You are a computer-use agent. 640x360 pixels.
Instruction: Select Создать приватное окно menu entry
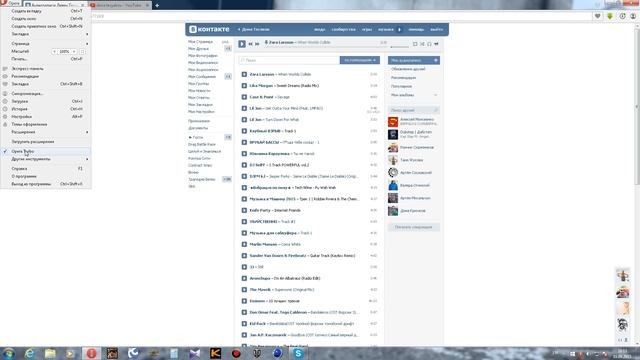point(45,26)
